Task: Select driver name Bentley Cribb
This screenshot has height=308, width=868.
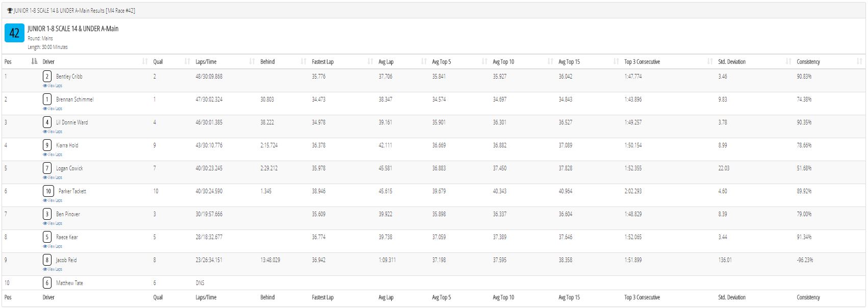Action: click(x=69, y=76)
